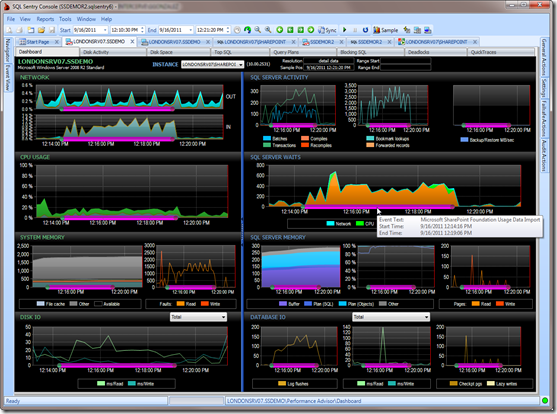Click the Sync toolbar button
This screenshot has height=414, width=557.
[x=327, y=30]
